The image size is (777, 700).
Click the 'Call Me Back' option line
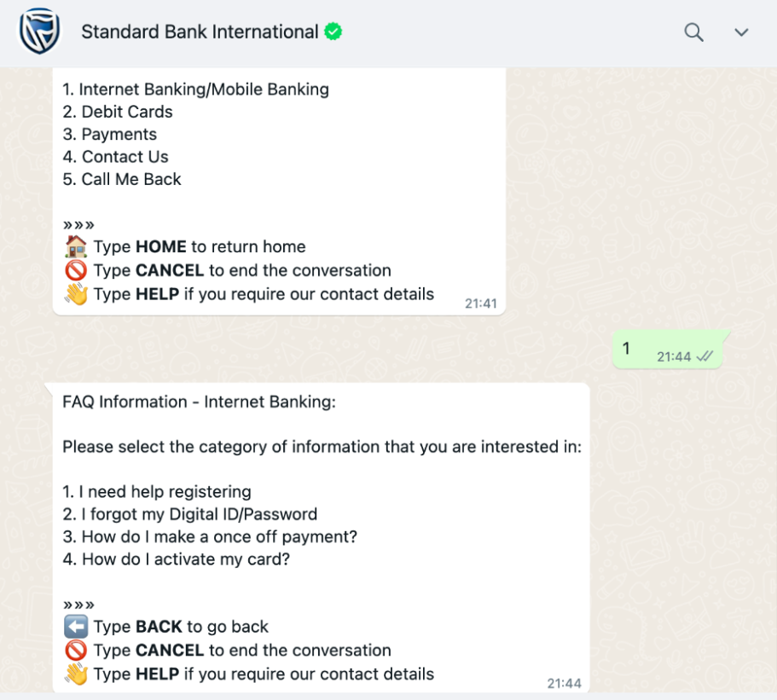[x=122, y=179]
